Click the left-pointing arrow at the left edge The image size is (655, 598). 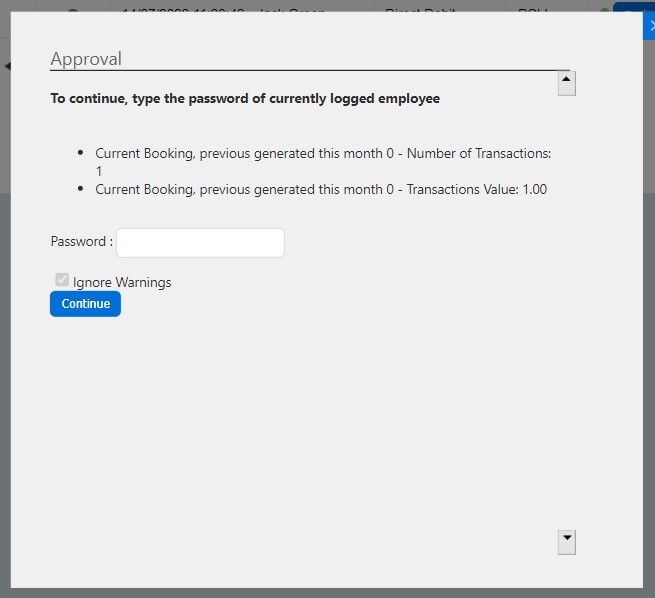[6, 66]
